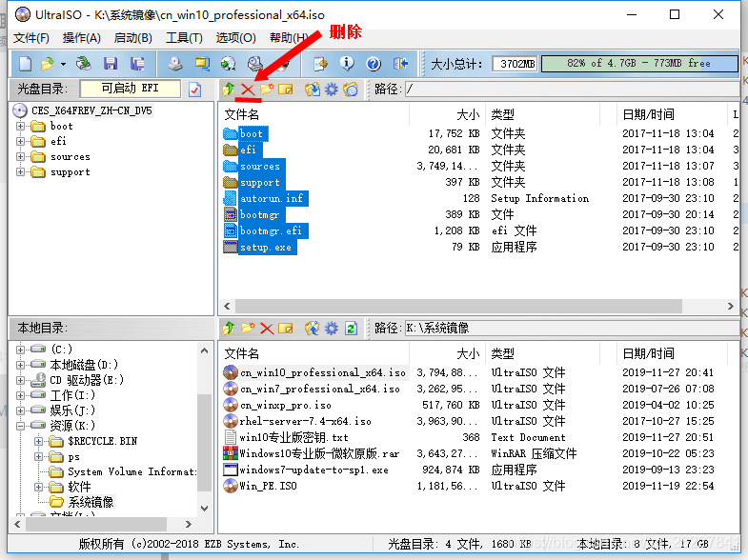The image size is (748, 560).
Task: Click Up folder icon in disc pane toolbar
Action: (x=229, y=90)
